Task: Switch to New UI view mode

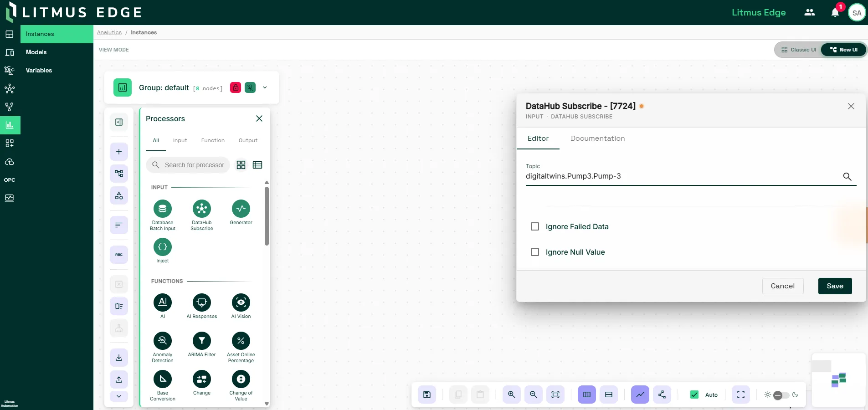Action: tap(843, 50)
